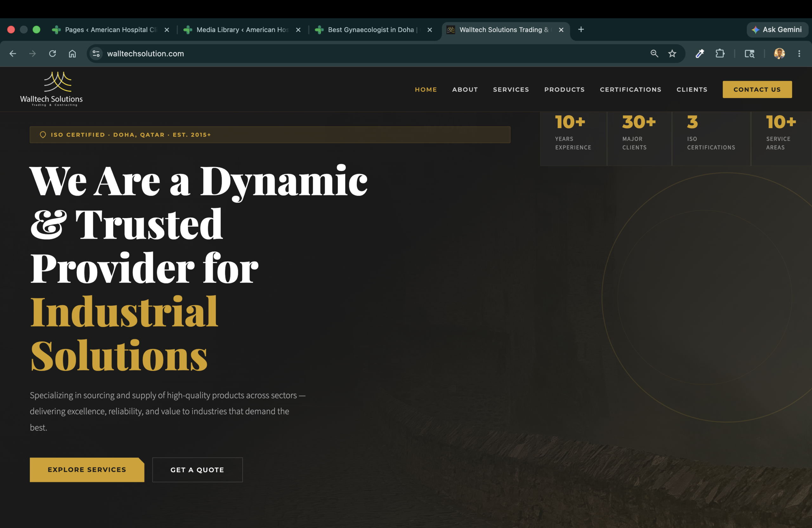
Task: Reload the current page
Action: point(52,54)
